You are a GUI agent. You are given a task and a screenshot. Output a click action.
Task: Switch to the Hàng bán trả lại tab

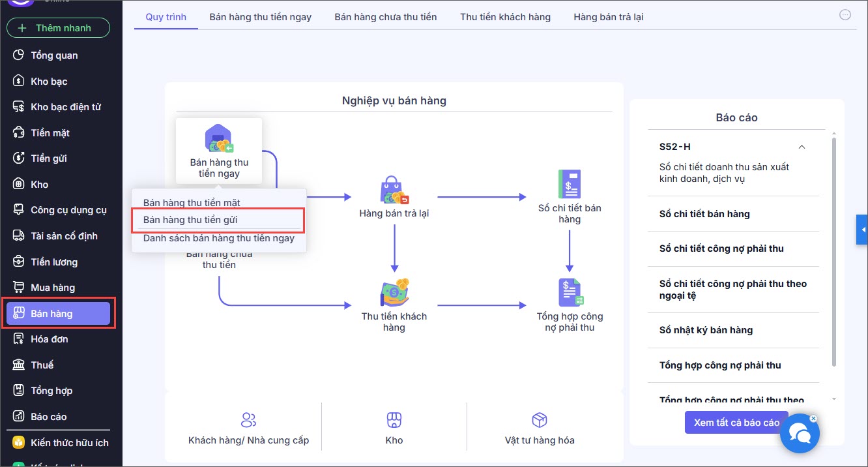609,17
